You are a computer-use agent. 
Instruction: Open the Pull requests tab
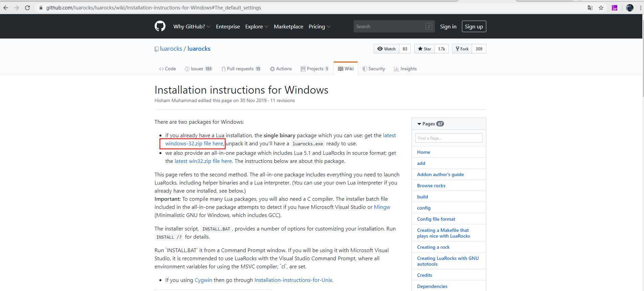(241, 69)
